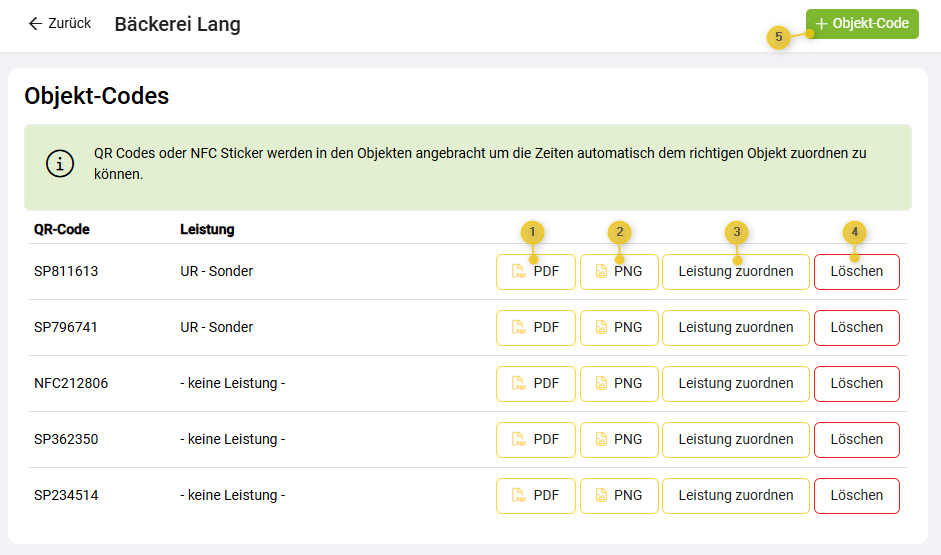The height and width of the screenshot is (555, 941).
Task: Click the PDF file icon for SP362350
Action: pos(519,440)
